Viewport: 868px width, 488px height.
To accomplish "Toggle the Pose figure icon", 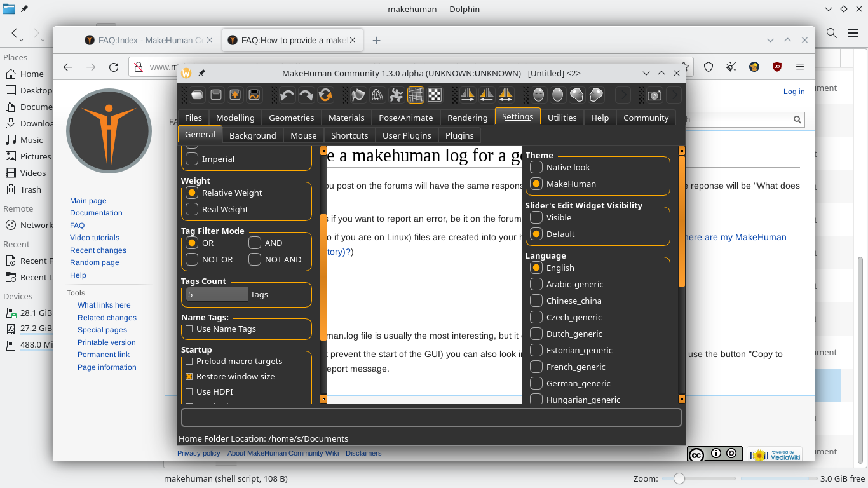I will pyautogui.click(x=397, y=95).
